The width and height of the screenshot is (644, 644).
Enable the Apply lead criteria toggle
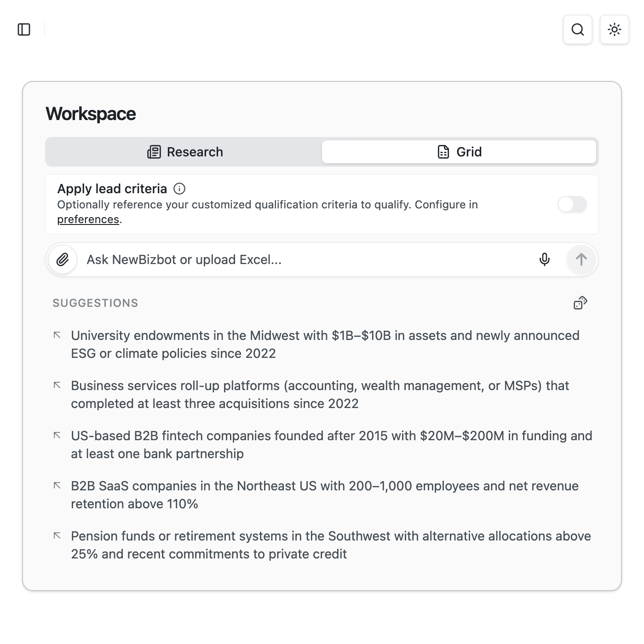572,205
